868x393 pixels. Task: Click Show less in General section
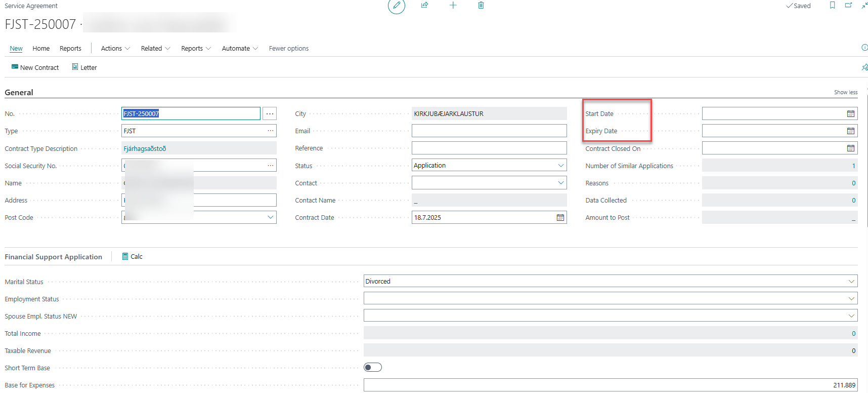(845, 92)
